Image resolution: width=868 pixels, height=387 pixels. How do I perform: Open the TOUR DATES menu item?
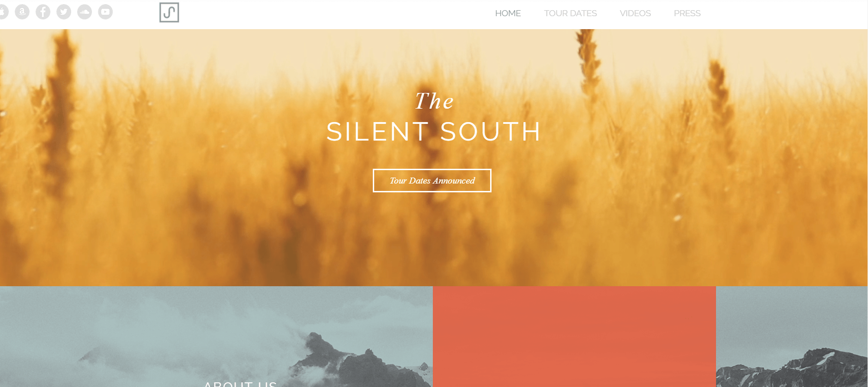coord(570,13)
